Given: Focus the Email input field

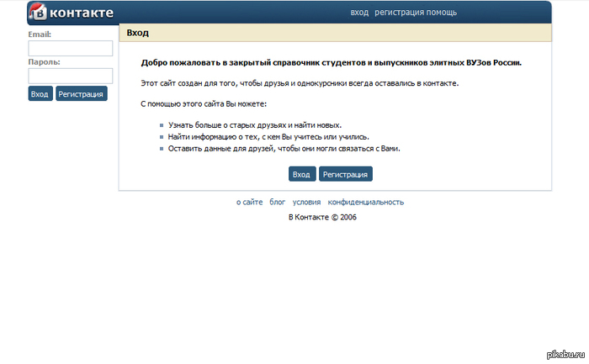Looking at the screenshot, I should [70, 49].
